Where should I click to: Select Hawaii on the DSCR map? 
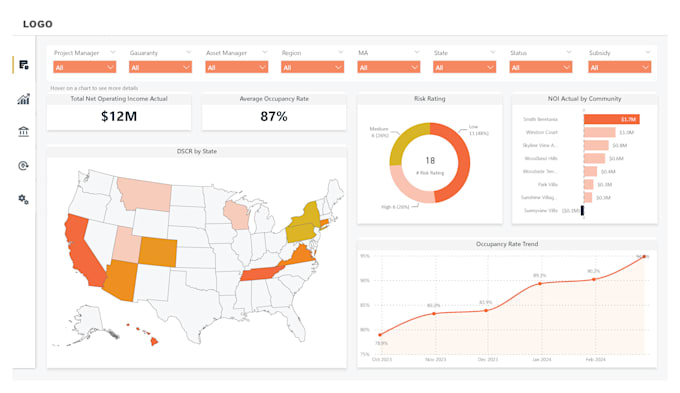point(153,341)
